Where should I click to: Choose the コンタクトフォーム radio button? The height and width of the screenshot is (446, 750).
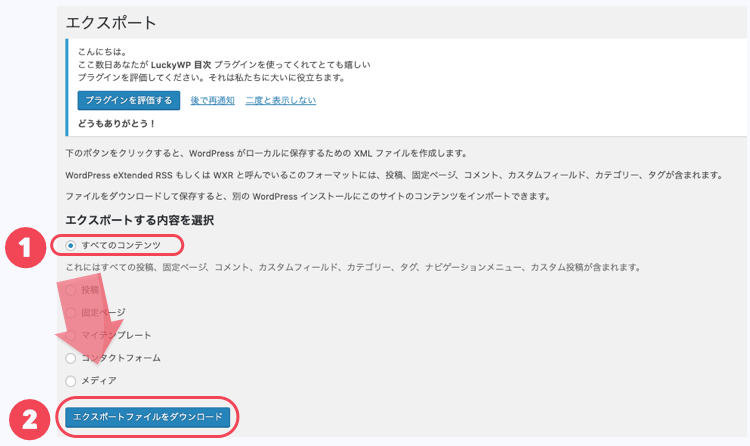(71, 358)
